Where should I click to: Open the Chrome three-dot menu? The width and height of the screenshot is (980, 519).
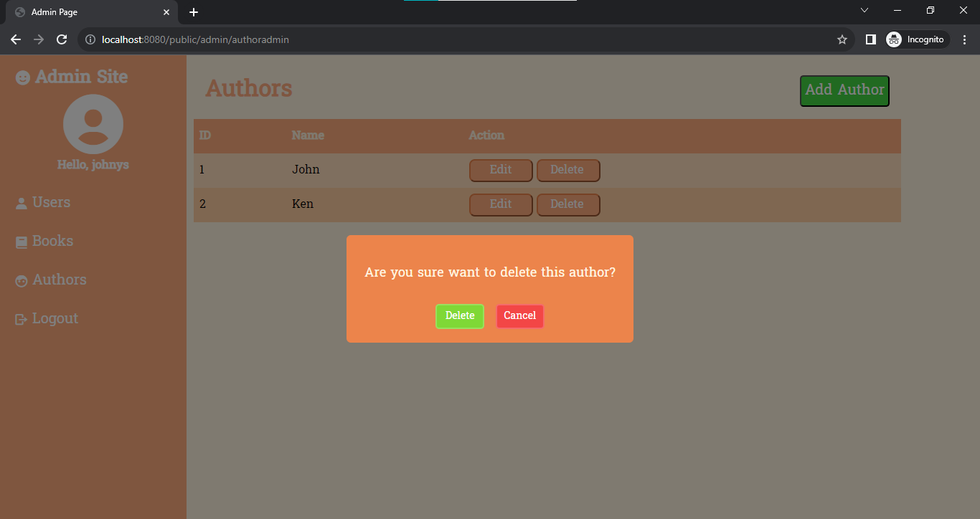click(964, 39)
